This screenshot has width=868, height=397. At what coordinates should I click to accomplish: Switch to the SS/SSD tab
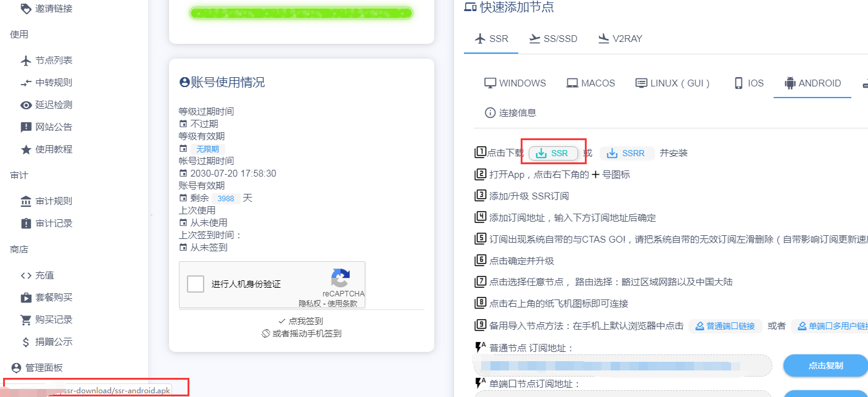click(x=553, y=39)
